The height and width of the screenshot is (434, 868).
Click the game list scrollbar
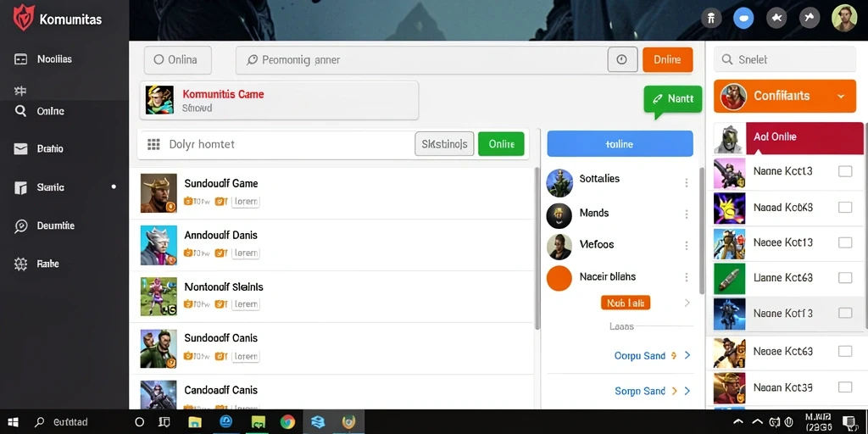(x=537, y=248)
